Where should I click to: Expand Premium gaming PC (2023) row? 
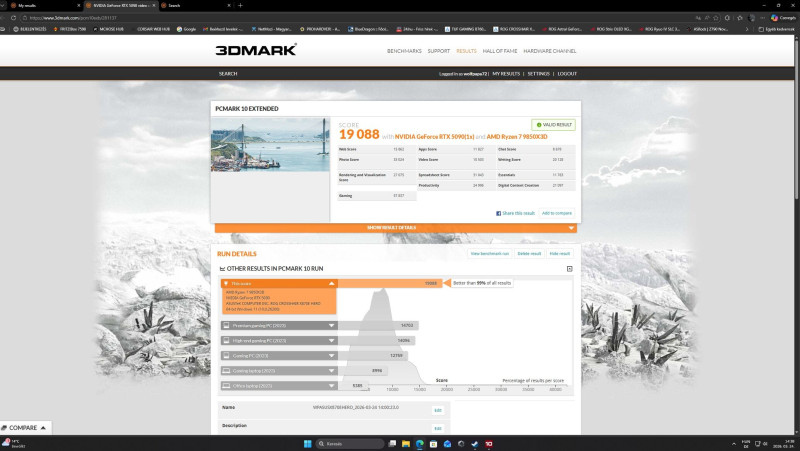(279, 325)
